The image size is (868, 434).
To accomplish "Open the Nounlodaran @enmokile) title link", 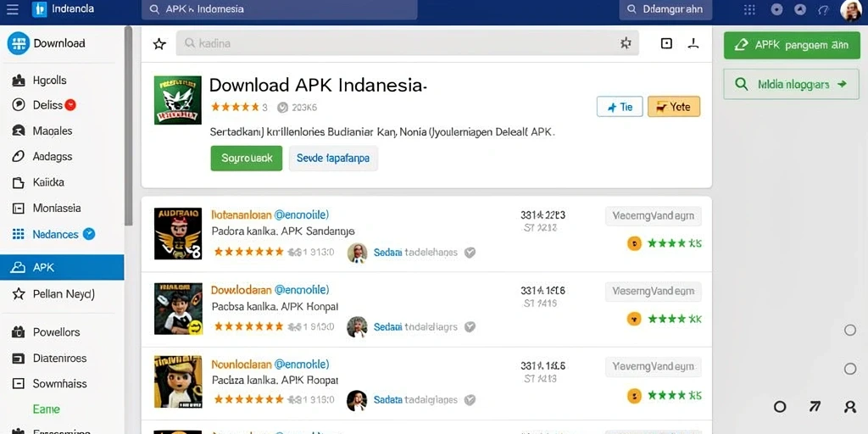I will [x=270, y=364].
